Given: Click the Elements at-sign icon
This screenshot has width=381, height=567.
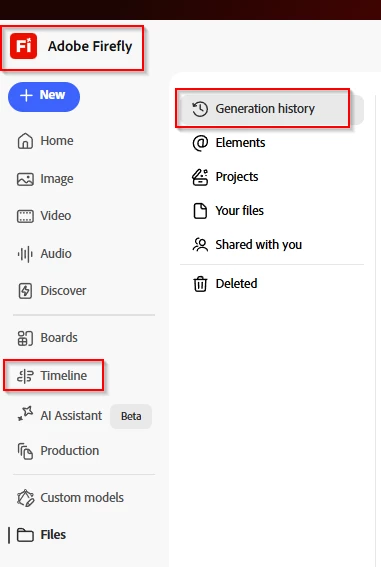Looking at the screenshot, I should [x=200, y=143].
